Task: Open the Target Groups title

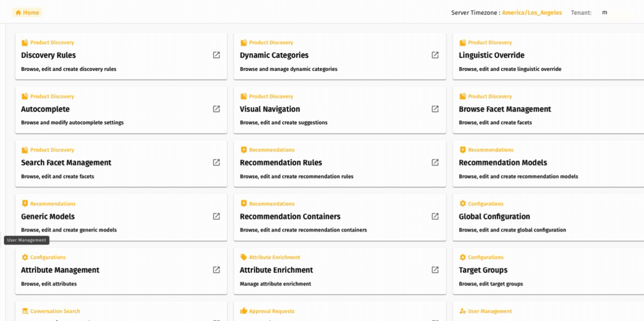Action: point(483,270)
